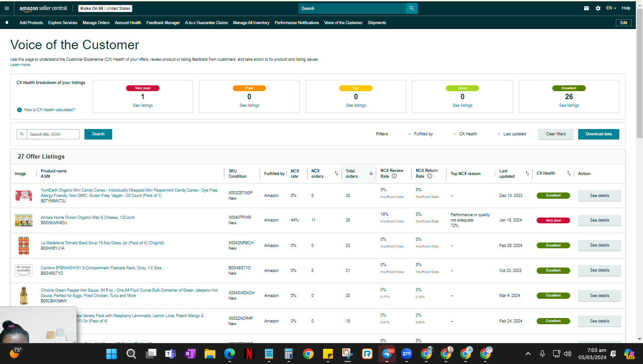Sort listings by NCX orders arrows
The height and width of the screenshot is (364, 643).
336,173
